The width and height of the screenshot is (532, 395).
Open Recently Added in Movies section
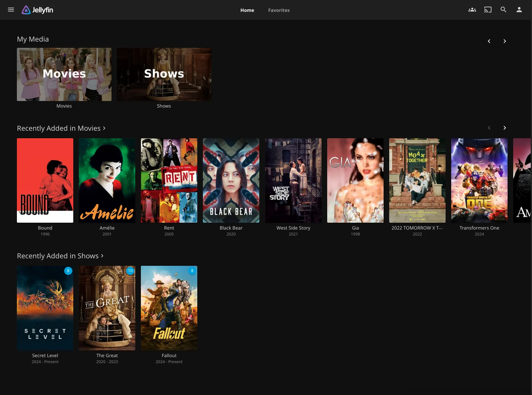point(61,128)
